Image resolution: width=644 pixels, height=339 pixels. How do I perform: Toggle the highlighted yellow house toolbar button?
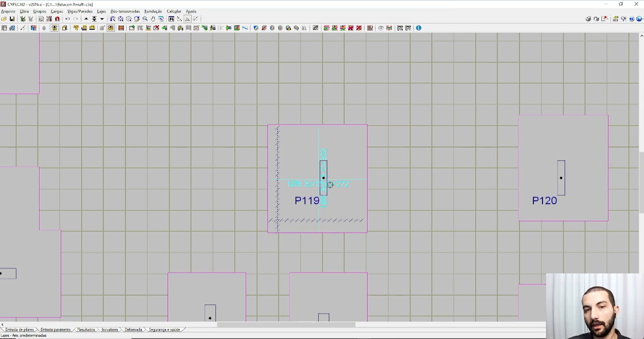54,28
